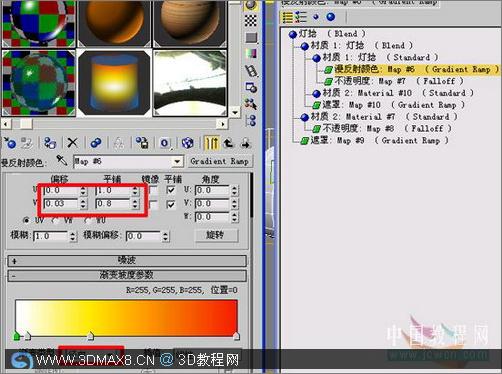
Task: Click the U offset spinner arrows
Action: pos(83,191)
